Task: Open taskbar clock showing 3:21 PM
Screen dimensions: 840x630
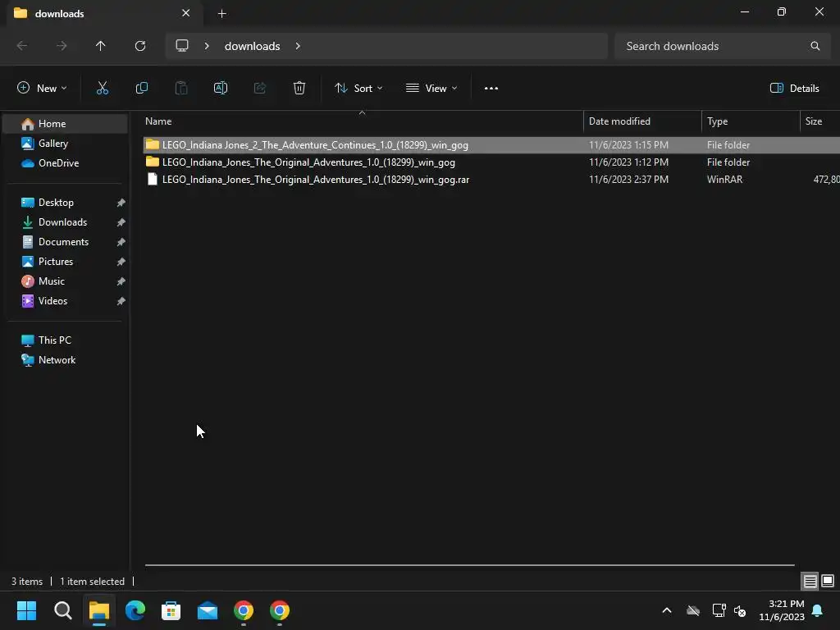Action: pos(782,610)
